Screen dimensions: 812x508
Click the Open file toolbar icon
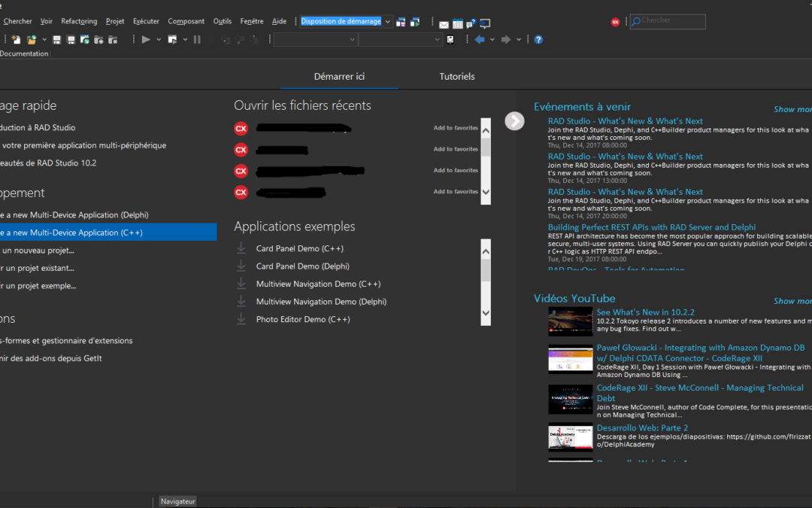[x=85, y=39]
